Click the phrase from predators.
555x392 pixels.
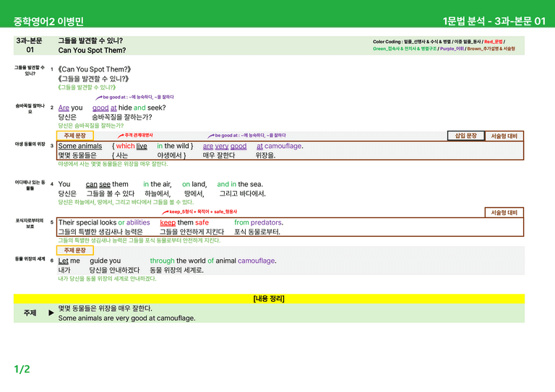(259, 222)
